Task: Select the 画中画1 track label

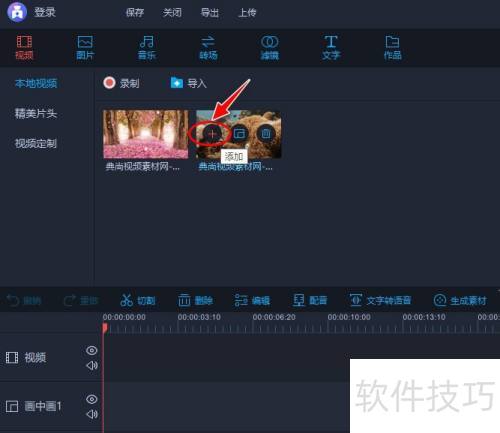Action: pyautogui.click(x=43, y=406)
